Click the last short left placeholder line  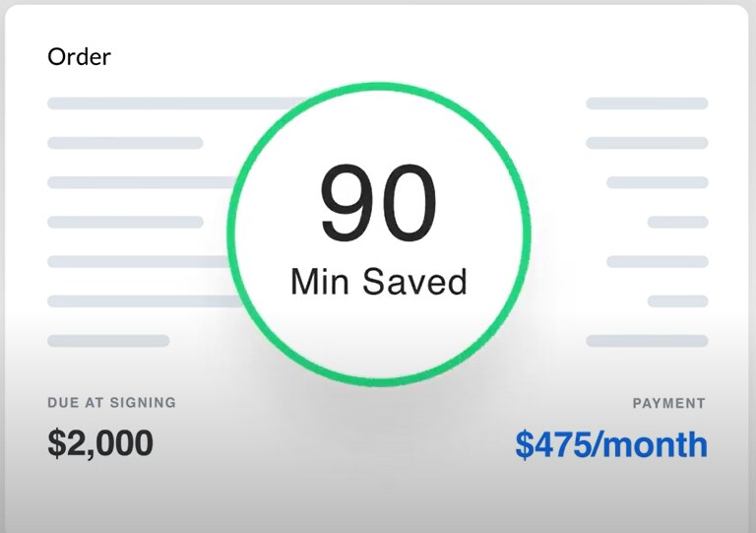pyautogui.click(x=108, y=341)
